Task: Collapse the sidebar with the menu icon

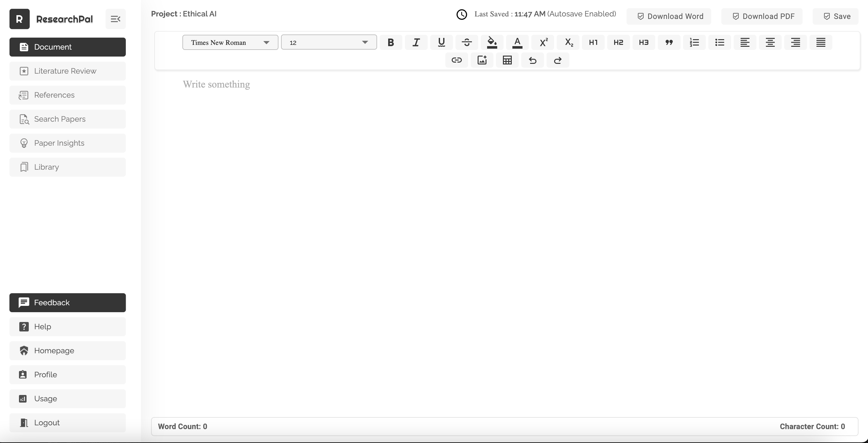Action: pos(116,19)
